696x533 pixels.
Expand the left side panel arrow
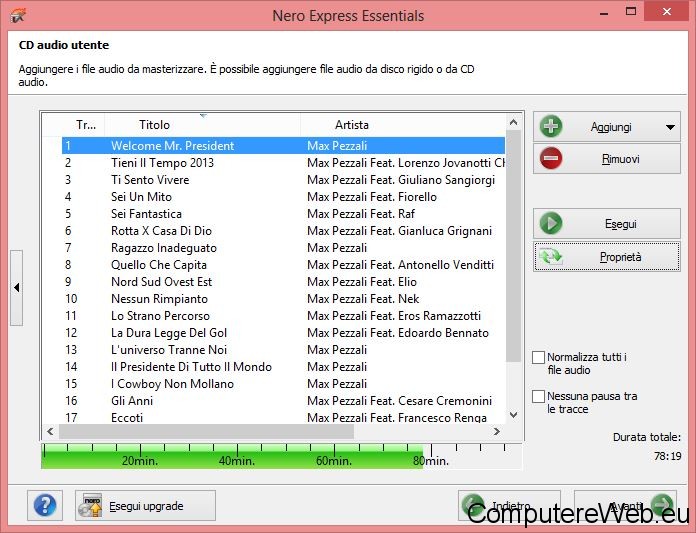click(x=16, y=288)
